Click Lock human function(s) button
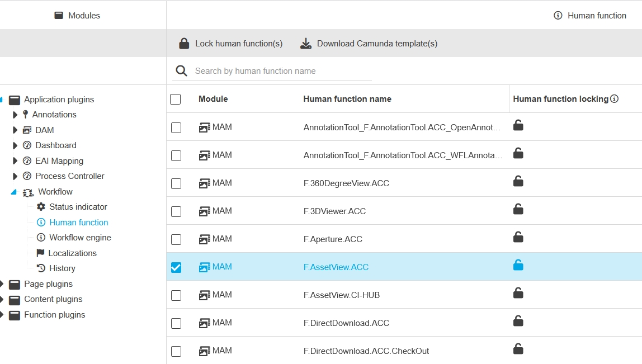The image size is (642, 364). (x=230, y=44)
